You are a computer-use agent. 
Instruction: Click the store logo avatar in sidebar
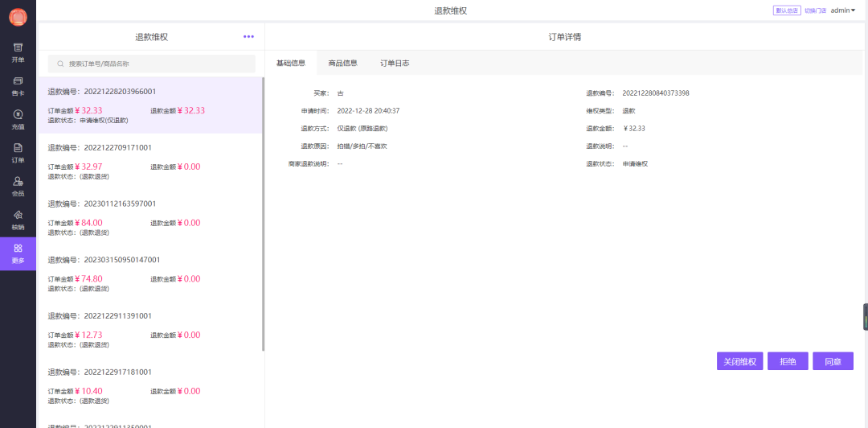18,17
